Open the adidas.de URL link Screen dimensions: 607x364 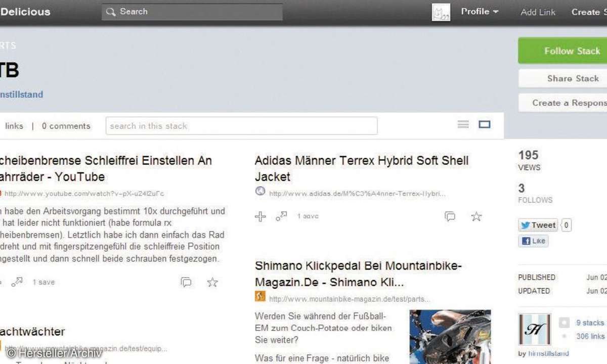[x=357, y=194]
